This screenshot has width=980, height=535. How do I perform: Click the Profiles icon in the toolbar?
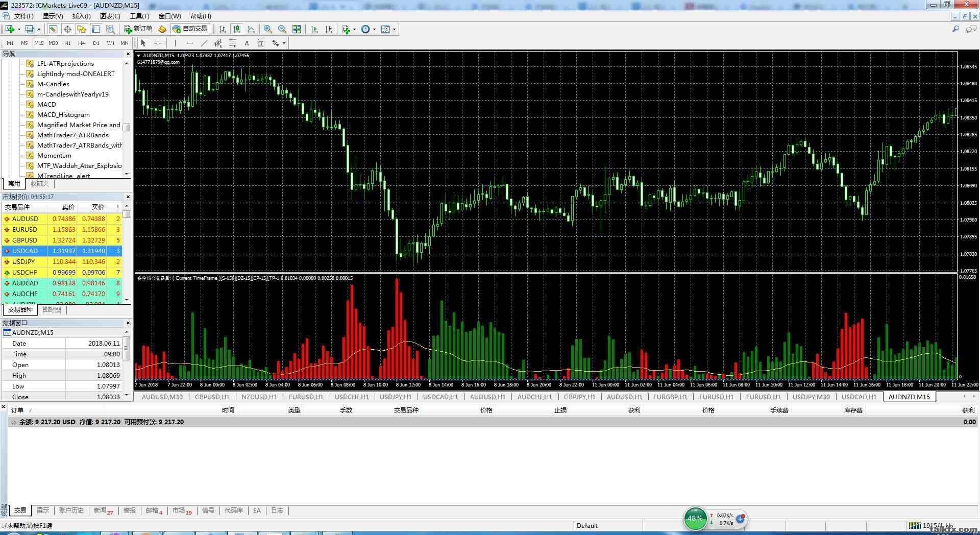tap(30, 29)
